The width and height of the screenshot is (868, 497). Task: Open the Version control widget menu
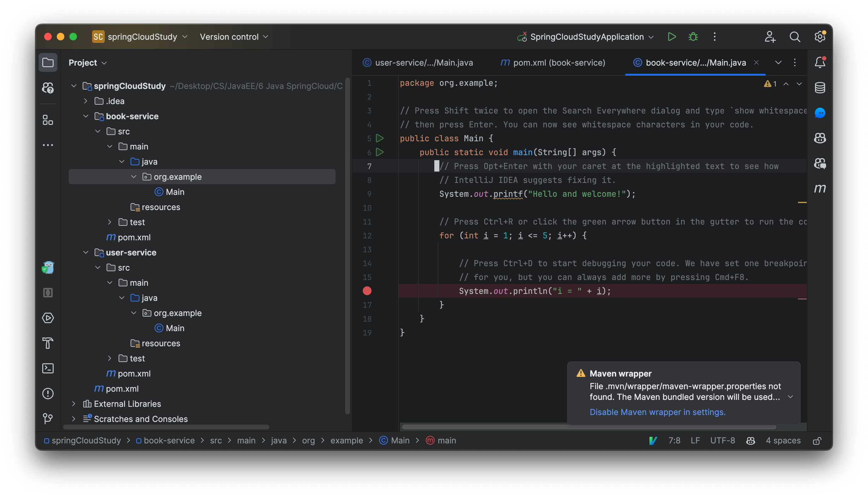coord(234,37)
